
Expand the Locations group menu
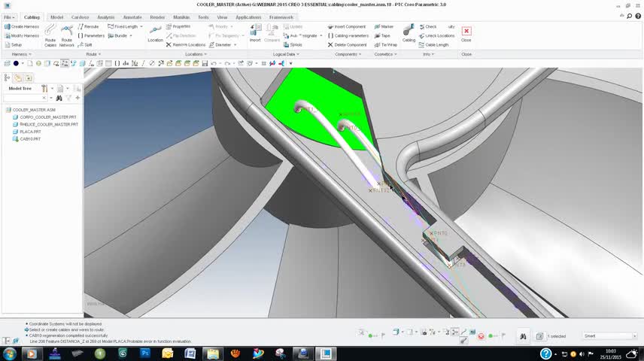tap(196, 54)
